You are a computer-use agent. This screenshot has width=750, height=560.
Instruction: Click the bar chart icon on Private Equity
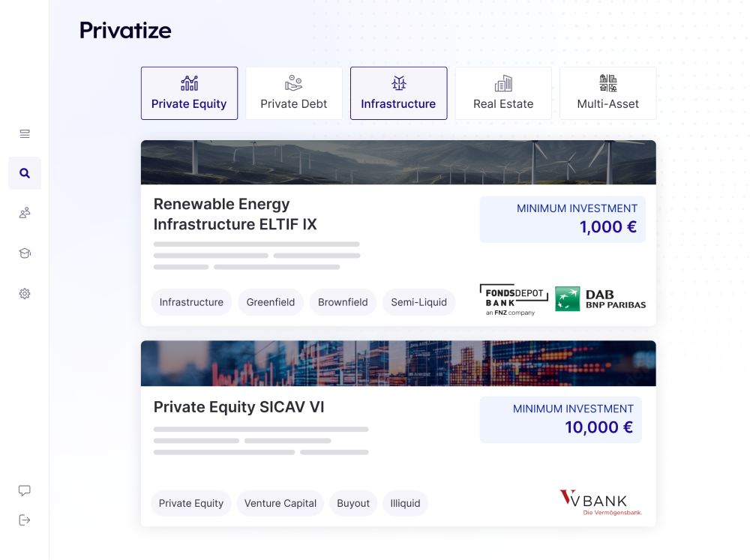pos(189,82)
